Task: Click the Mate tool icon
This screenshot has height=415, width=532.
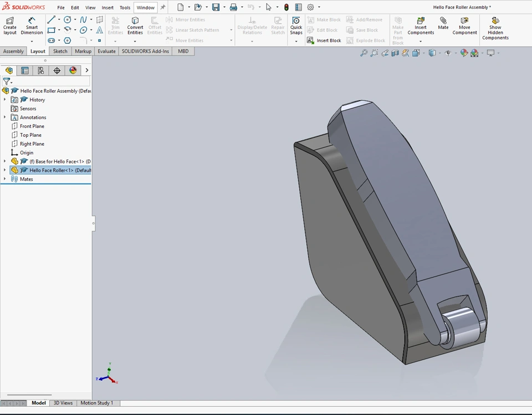Action: (443, 23)
